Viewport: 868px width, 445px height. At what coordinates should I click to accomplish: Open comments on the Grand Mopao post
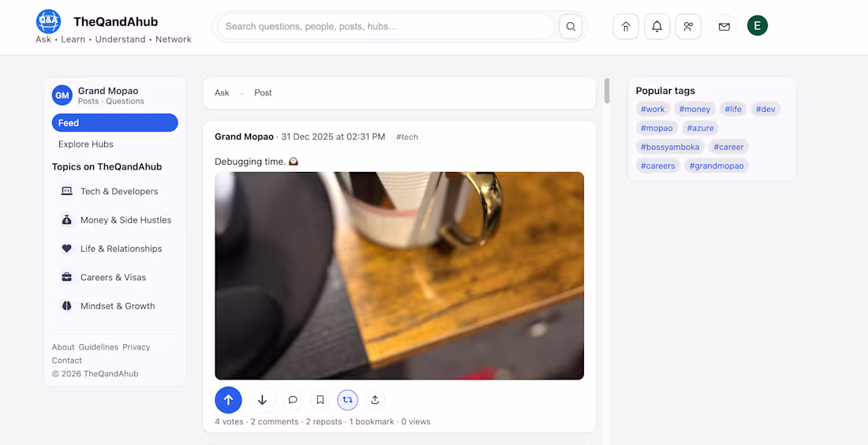click(293, 399)
